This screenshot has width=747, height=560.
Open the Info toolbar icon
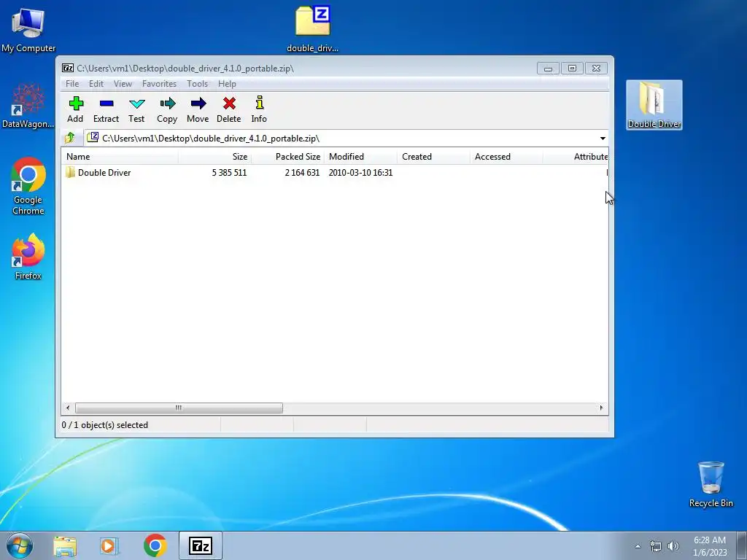259,109
